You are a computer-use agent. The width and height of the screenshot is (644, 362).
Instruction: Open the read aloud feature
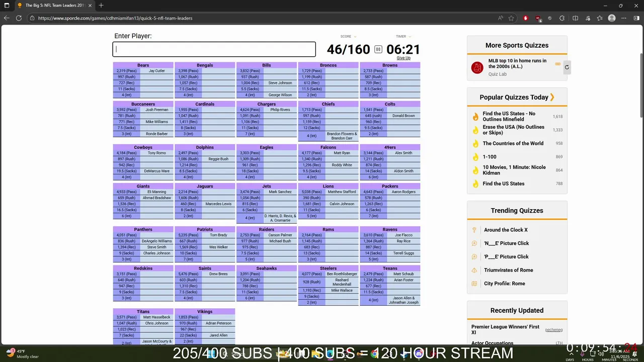(x=500, y=18)
